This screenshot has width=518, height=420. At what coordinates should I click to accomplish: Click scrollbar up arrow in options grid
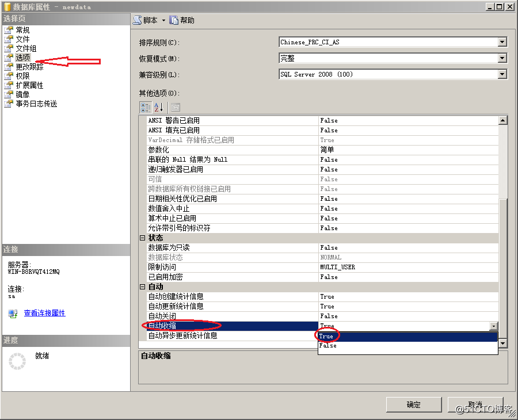(x=503, y=120)
